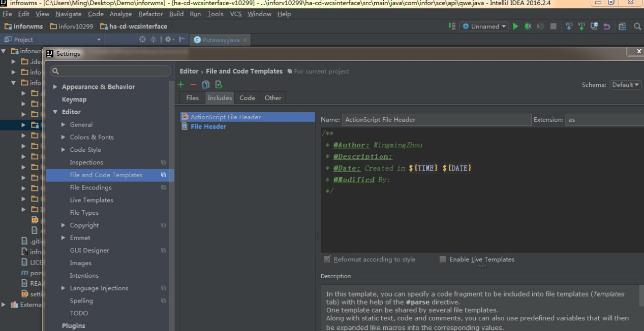Click the ActionScript file icon in template list
This screenshot has height=331, width=644.
(185, 117)
